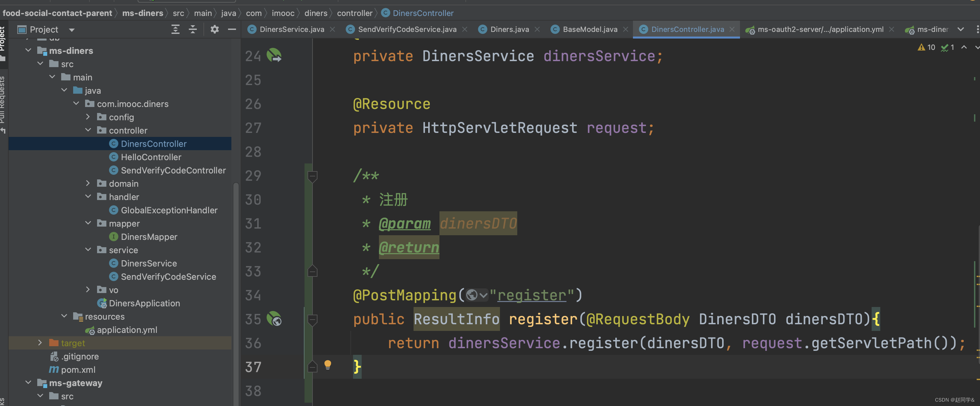The image size is (980, 406).
Task: Open the register mapping link text
Action: coord(532,295)
